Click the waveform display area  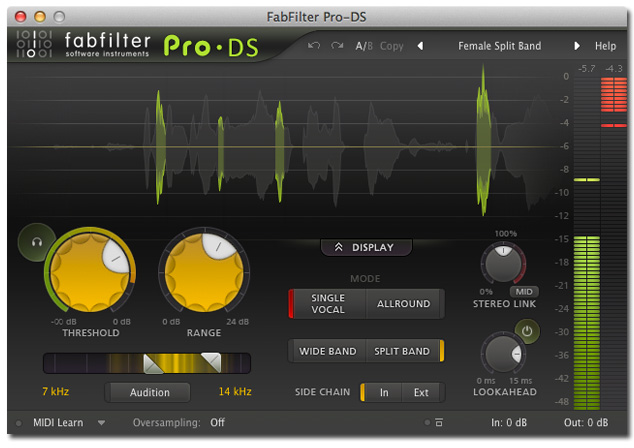[x=283, y=148]
